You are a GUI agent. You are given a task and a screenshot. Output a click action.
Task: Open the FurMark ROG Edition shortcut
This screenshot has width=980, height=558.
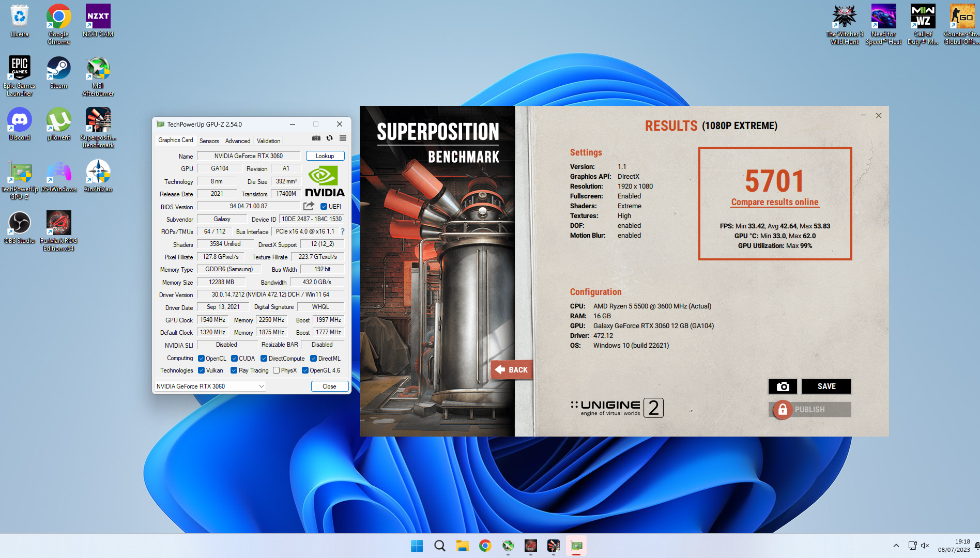click(59, 231)
